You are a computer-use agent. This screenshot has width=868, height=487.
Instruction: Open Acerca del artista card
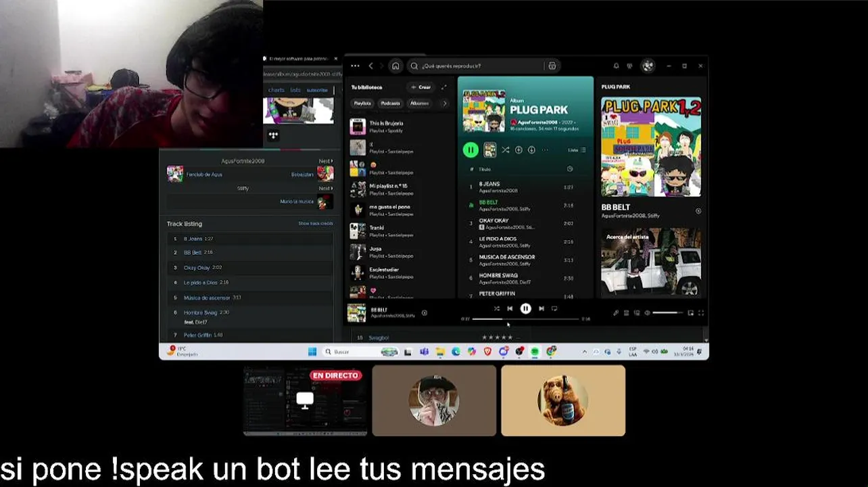[651, 262]
